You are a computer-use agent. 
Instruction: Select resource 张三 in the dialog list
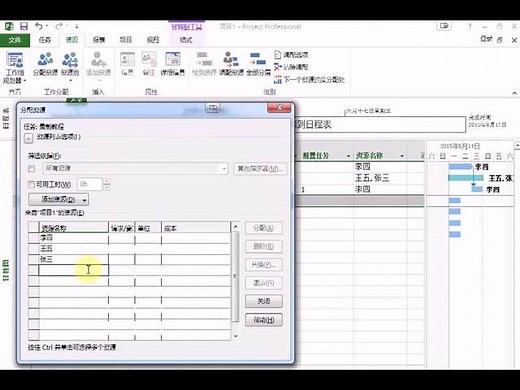(74, 259)
